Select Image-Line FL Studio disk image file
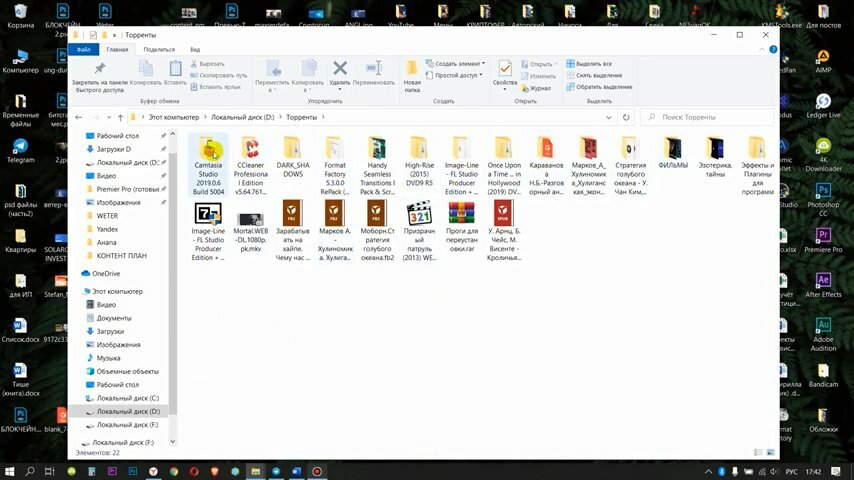854x480 pixels. point(208,232)
